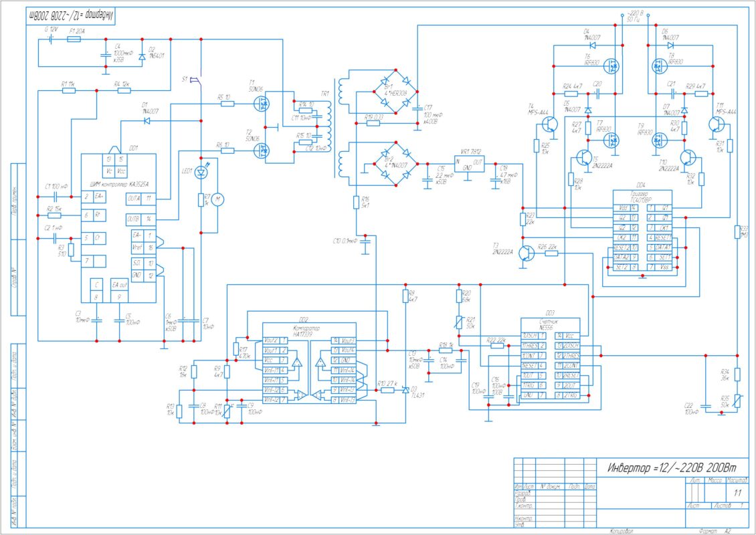
Task: Select the "C21" capacitor label
Action: click(671, 84)
